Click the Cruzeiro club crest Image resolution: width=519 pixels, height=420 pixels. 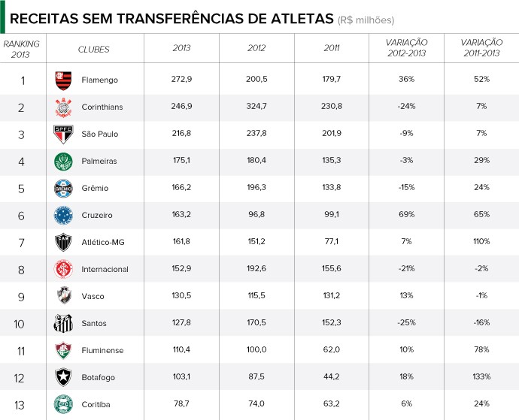pos(62,215)
